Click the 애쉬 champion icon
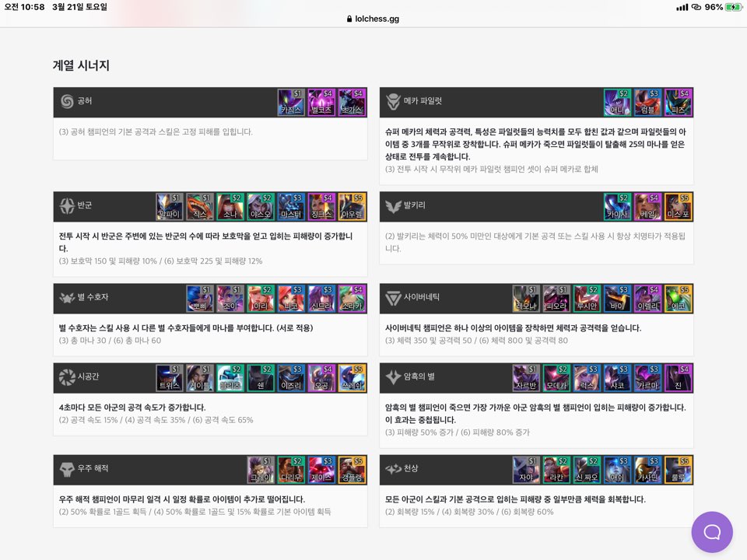747x560 pixels. 617,470
